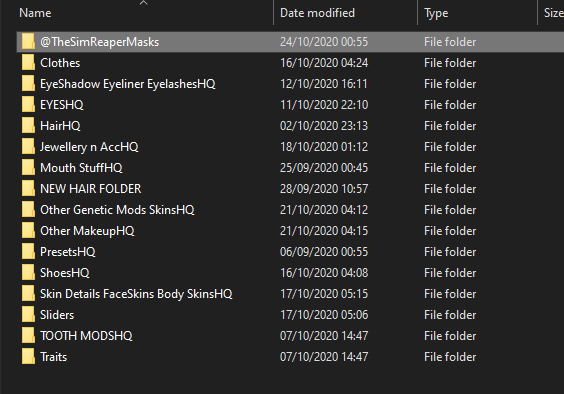The width and height of the screenshot is (564, 394).
Task: Select the Other Genetic Mods SkinsHQ folder icon
Action: click(28, 210)
